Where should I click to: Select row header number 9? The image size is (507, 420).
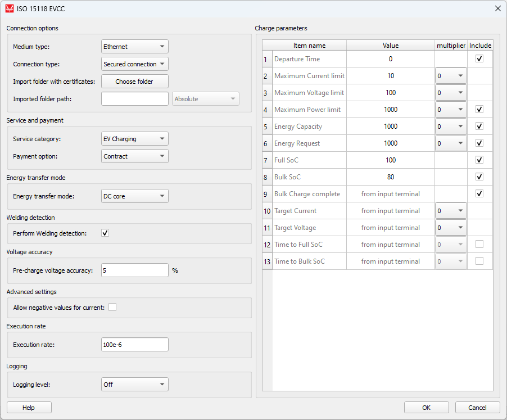point(268,193)
